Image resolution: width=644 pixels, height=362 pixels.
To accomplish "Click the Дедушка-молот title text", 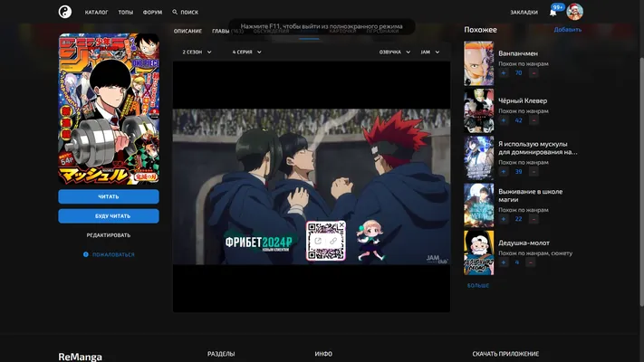I will (524, 243).
